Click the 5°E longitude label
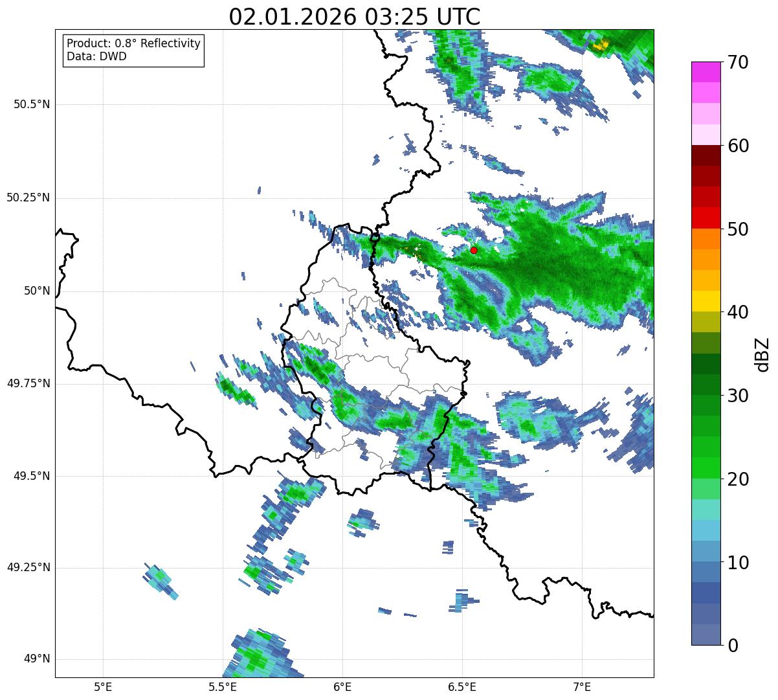 (103, 686)
